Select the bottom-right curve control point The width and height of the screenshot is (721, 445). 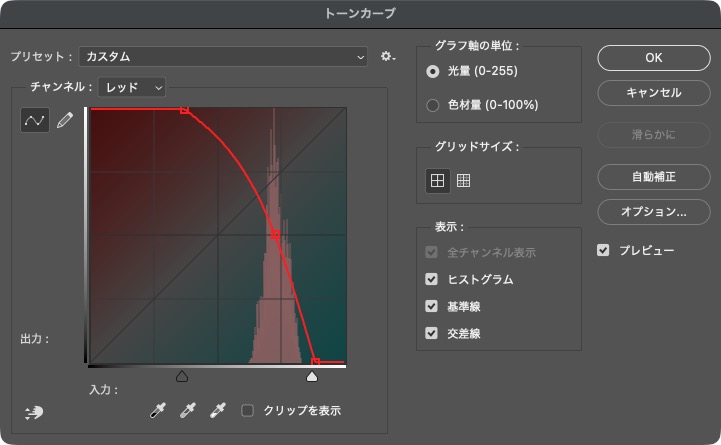315,362
